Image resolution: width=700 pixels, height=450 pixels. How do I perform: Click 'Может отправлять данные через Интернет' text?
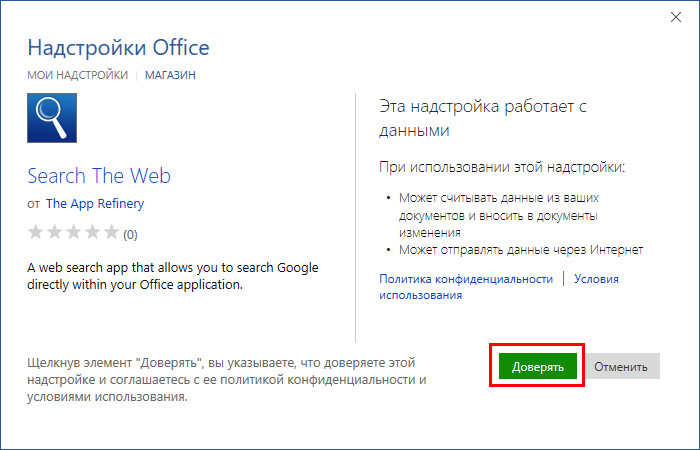[521, 250]
